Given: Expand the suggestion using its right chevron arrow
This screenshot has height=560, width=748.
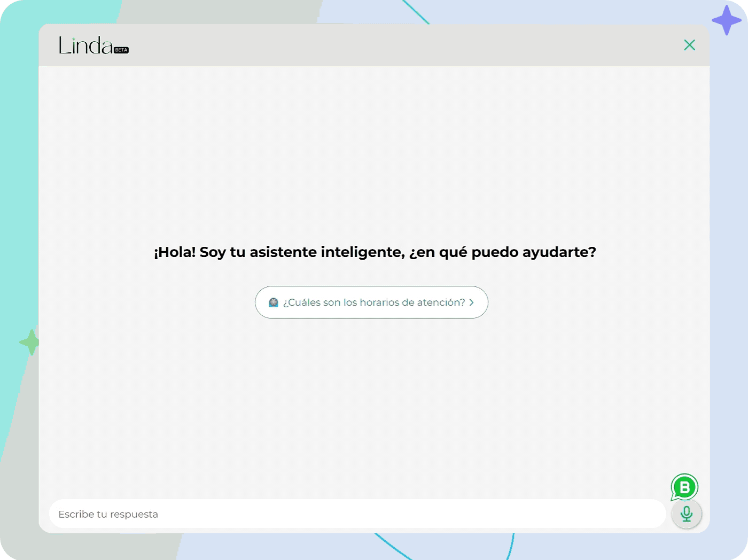Looking at the screenshot, I should [x=471, y=302].
